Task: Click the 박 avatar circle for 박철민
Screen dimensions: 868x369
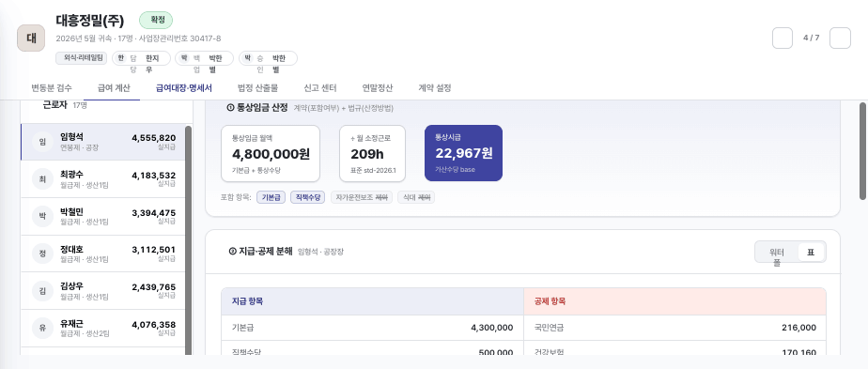Action: point(42,216)
